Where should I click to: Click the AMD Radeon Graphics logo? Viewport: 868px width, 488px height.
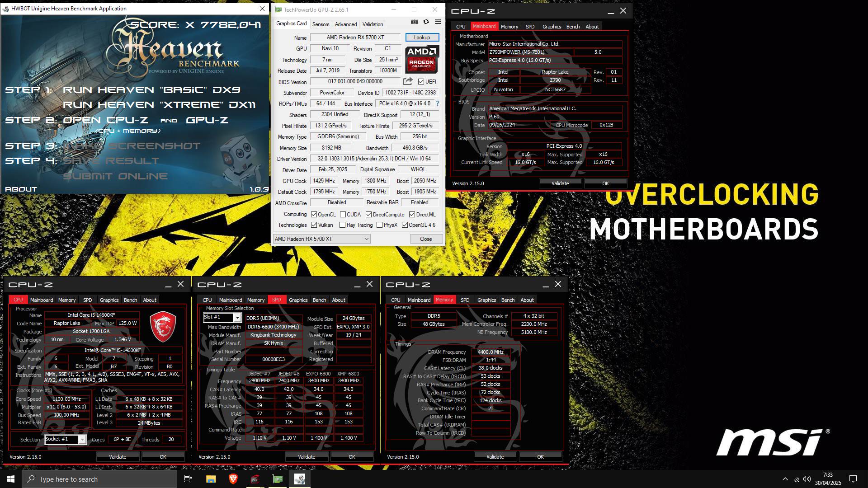coord(422,59)
